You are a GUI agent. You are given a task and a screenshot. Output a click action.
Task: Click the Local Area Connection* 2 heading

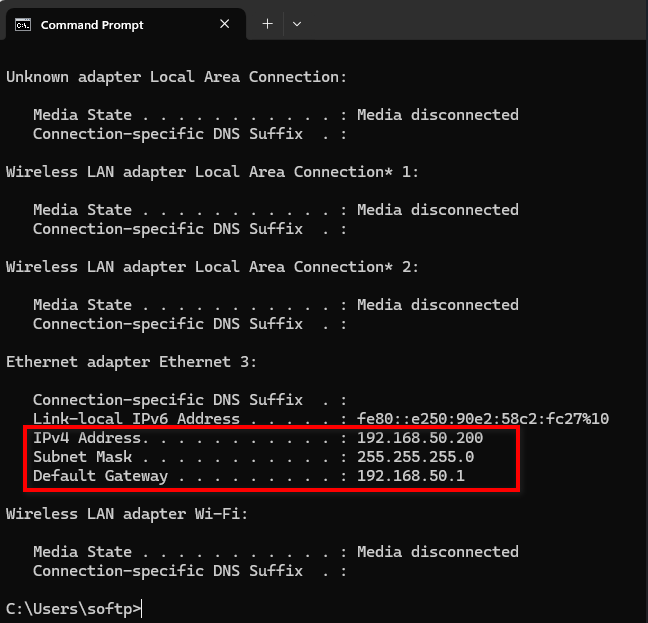[212, 267]
